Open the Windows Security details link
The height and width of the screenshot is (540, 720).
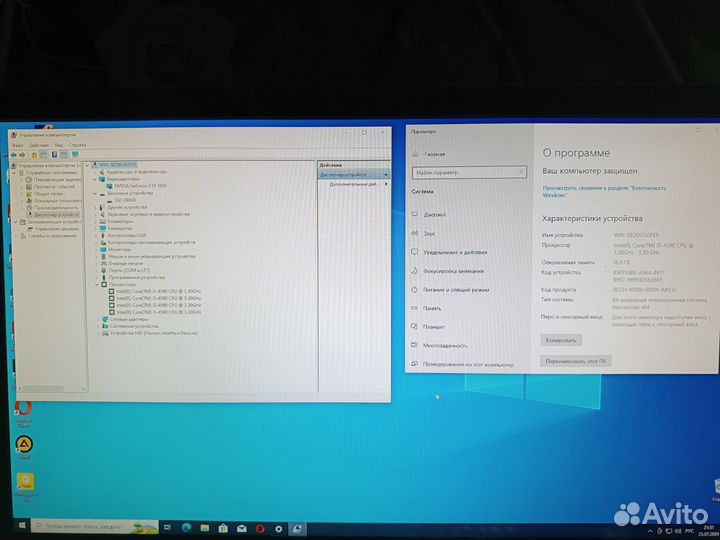[x=604, y=191]
